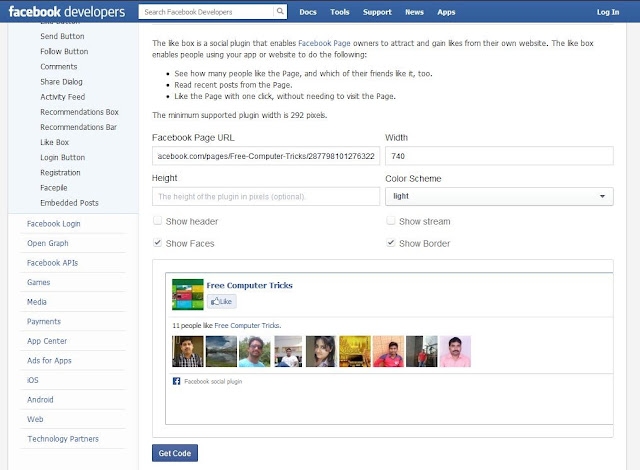This screenshot has width=640, height=470.
Task: Enable the Show stream checkbox
Action: click(391, 221)
